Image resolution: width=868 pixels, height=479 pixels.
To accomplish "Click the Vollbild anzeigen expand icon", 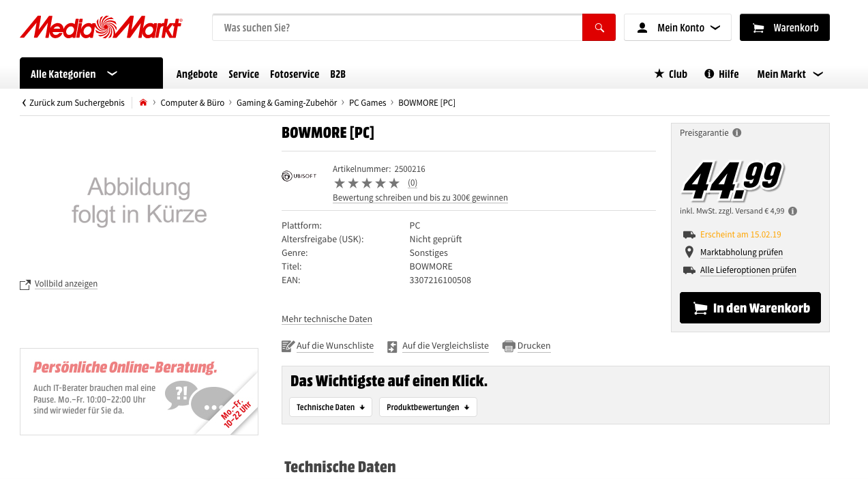I will [x=25, y=285].
